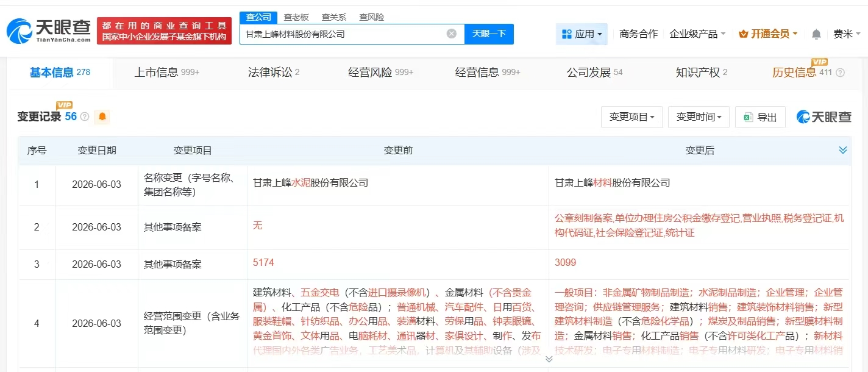
Task: Expand table columns with the double chevron
Action: pos(843,150)
